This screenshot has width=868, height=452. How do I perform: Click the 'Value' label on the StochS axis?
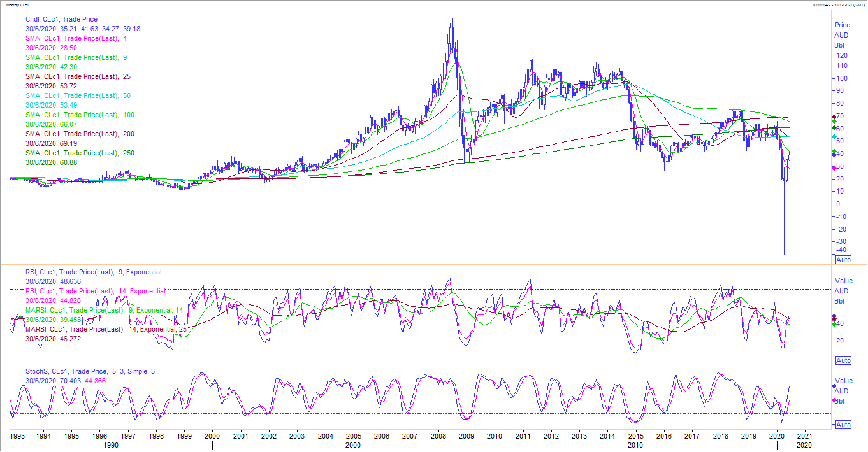[843, 381]
